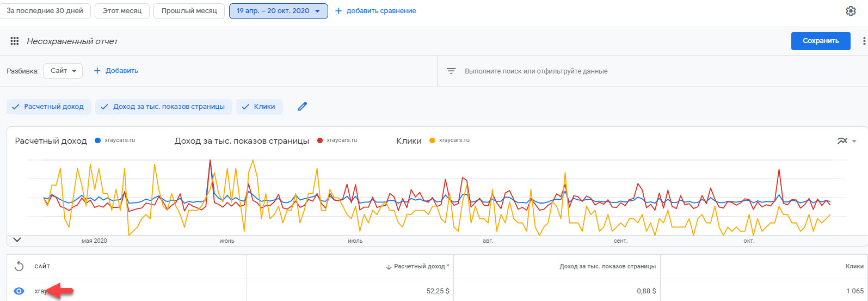This screenshot has height=301, width=868.
Task: Click the report grid apps icon
Action: pyautogui.click(x=15, y=41)
